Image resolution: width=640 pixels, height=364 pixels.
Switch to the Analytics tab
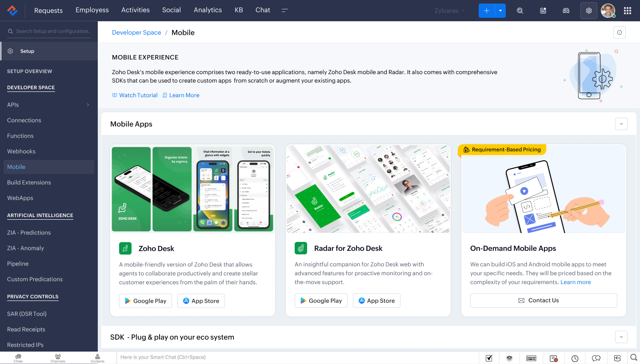coord(208,10)
